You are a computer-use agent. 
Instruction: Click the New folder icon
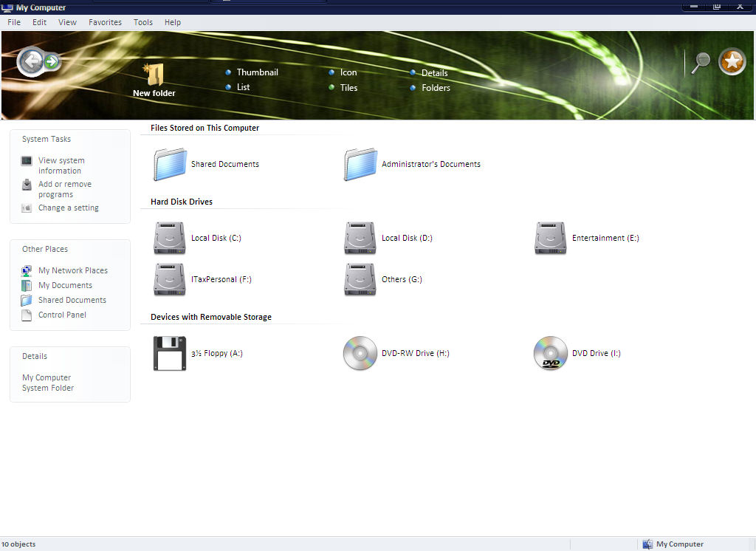pyautogui.click(x=154, y=75)
